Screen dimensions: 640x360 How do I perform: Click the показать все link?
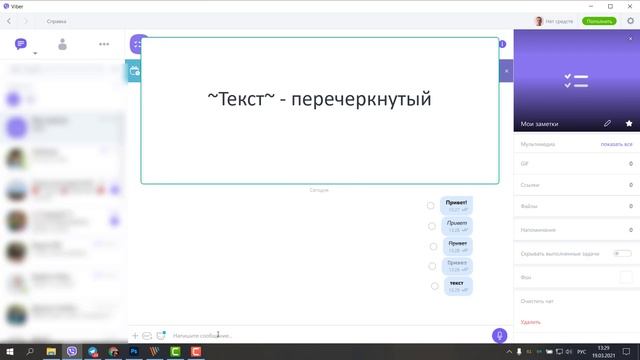coord(616,144)
